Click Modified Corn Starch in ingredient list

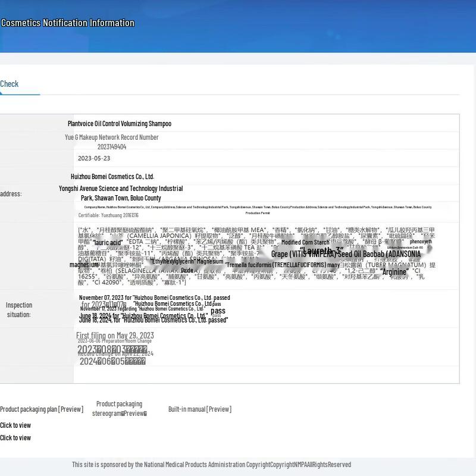(x=305, y=242)
